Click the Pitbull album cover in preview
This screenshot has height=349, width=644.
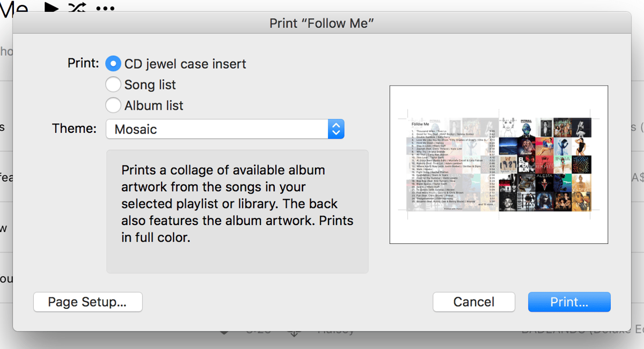pyautogui.click(x=526, y=127)
